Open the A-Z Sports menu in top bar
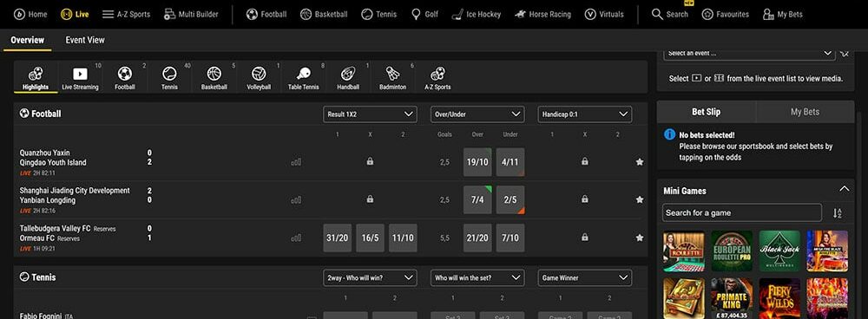This screenshot has height=319, width=868. pyautogui.click(x=126, y=15)
